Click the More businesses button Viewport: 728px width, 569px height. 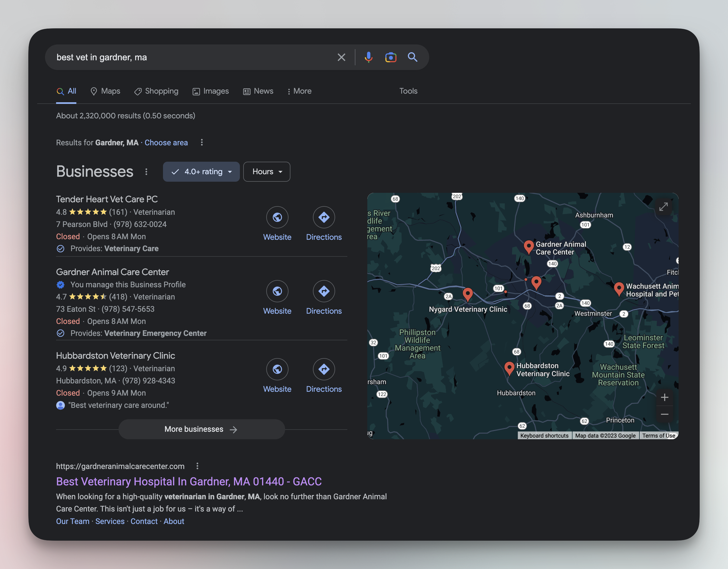click(x=202, y=429)
